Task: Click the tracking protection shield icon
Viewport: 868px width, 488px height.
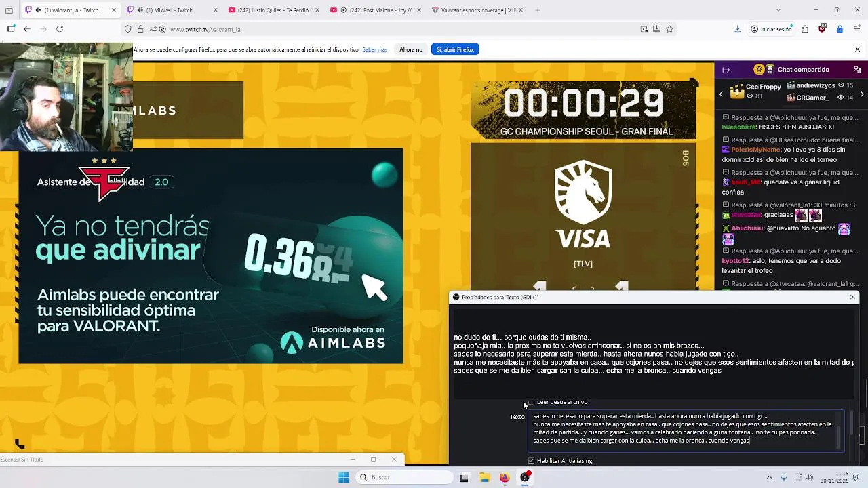Action: pyautogui.click(x=127, y=29)
